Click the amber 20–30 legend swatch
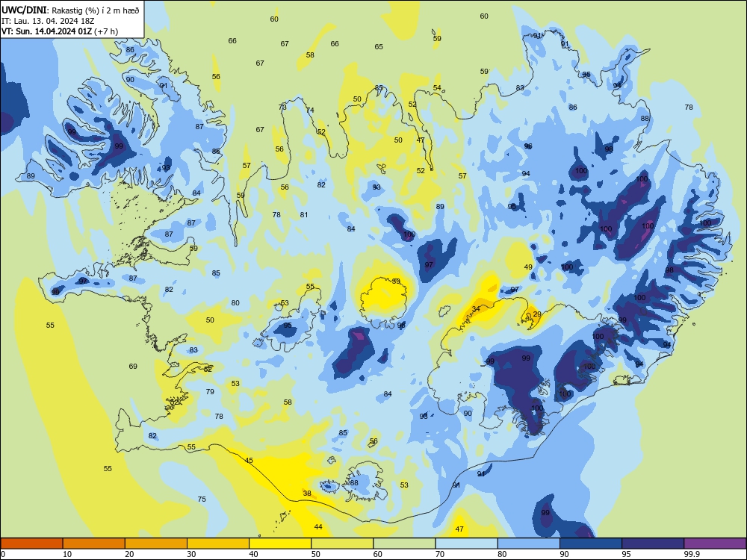The width and height of the screenshot is (747, 560). pos(156,544)
